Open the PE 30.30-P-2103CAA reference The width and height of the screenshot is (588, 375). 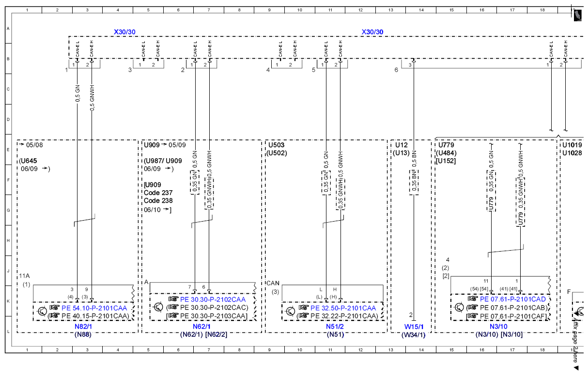tap(214, 316)
